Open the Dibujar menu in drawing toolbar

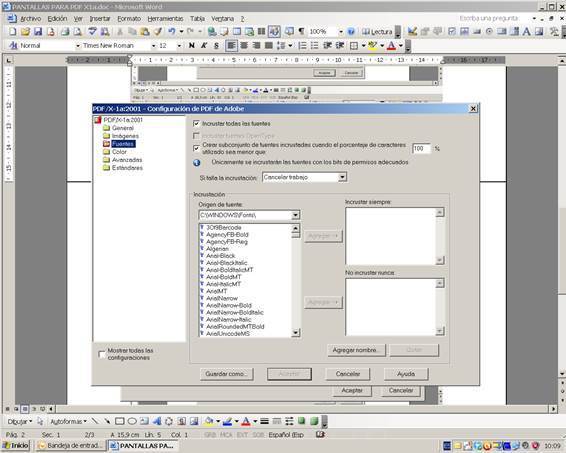click(19, 421)
